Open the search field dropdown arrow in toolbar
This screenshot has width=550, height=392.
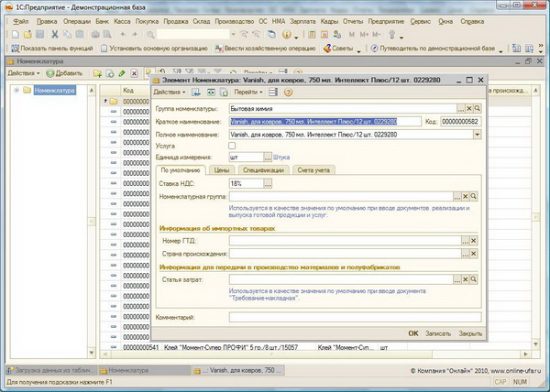(x=233, y=34)
